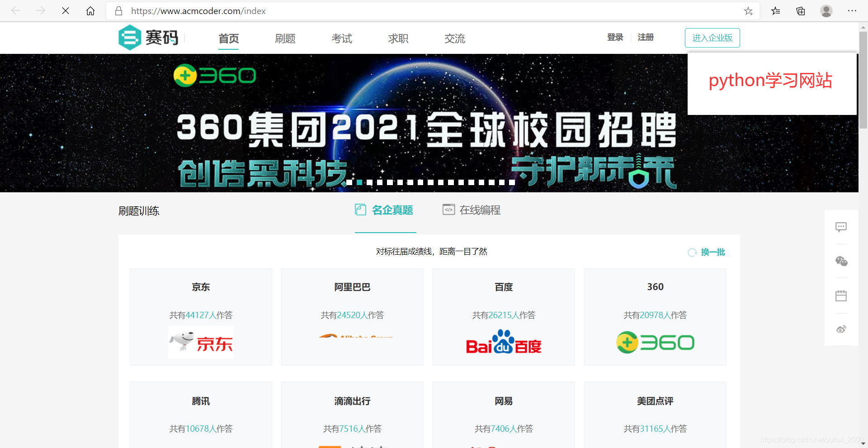Select the 交流 navigation item
The height and width of the screenshot is (448, 868).
click(455, 39)
